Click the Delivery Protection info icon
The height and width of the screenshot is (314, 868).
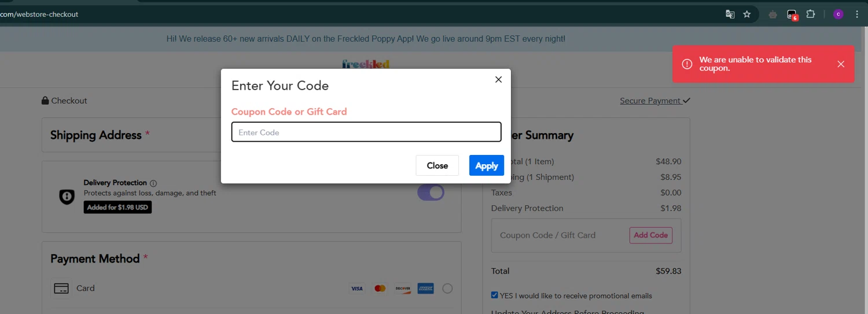tap(153, 183)
